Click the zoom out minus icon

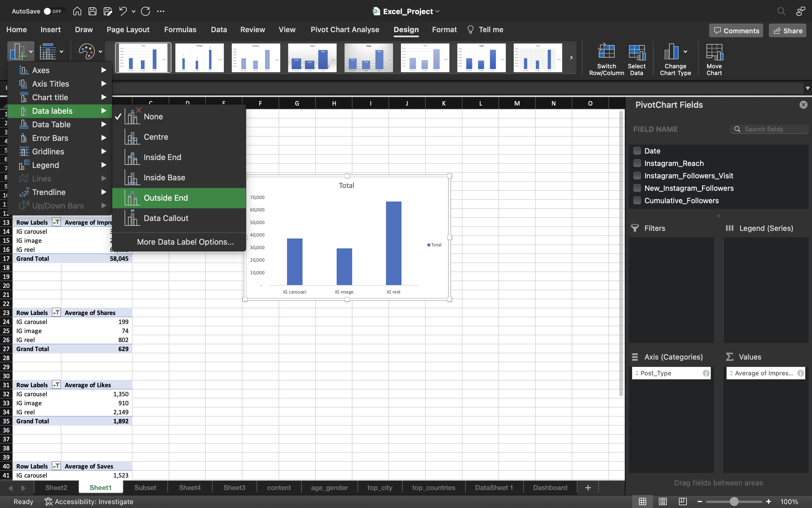click(699, 501)
